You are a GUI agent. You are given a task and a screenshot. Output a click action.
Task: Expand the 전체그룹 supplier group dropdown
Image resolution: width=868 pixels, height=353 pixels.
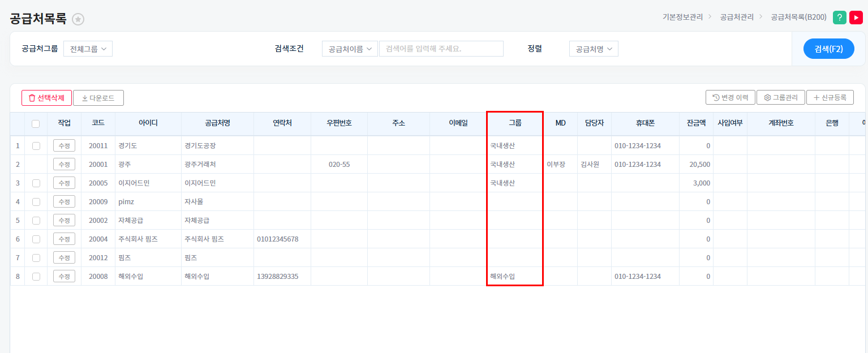88,49
